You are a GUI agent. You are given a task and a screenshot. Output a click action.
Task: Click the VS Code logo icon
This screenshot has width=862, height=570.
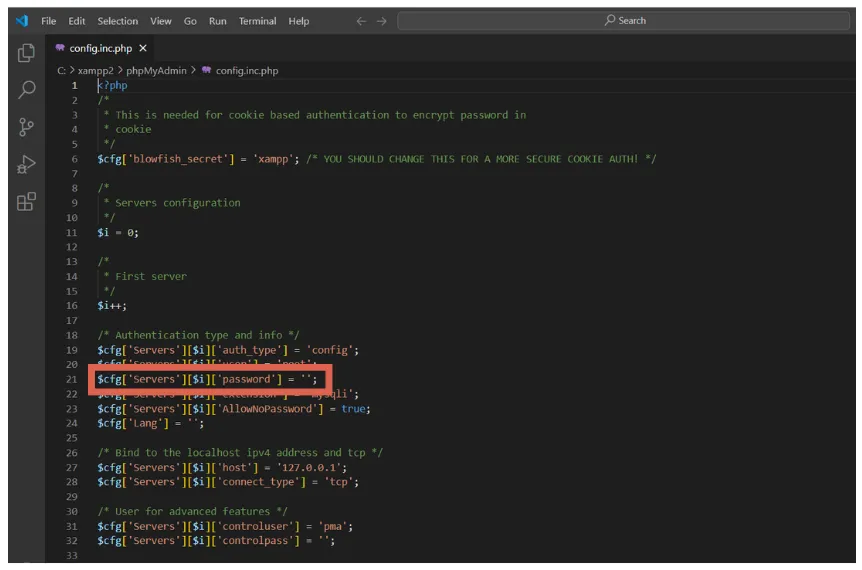tap(22, 21)
